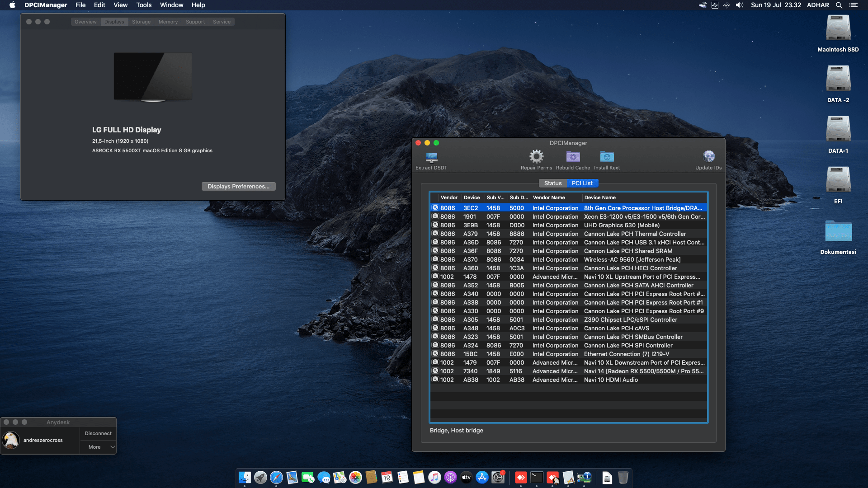
Task: Sort by the Device Name column header
Action: [599, 197]
